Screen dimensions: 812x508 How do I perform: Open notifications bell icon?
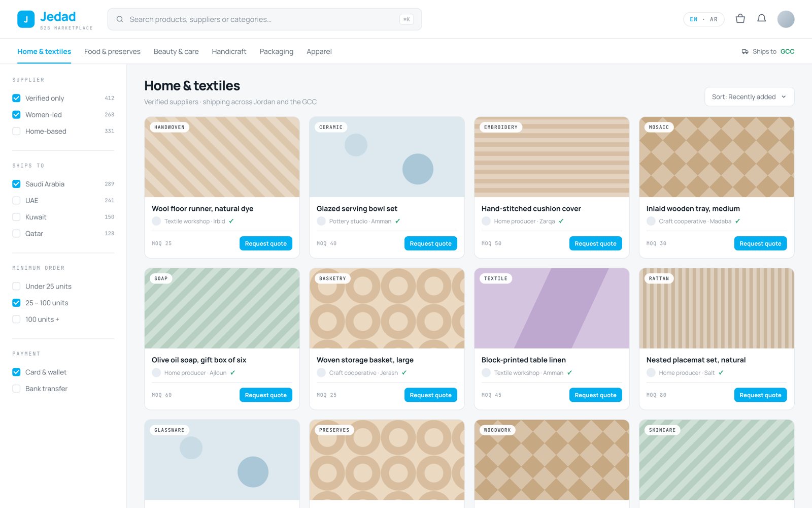[762, 19]
